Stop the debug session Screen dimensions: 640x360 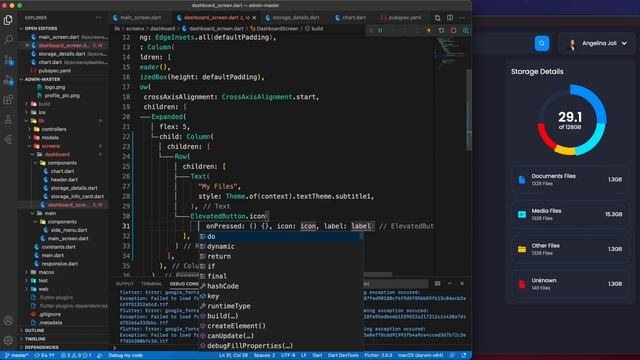[453, 30]
